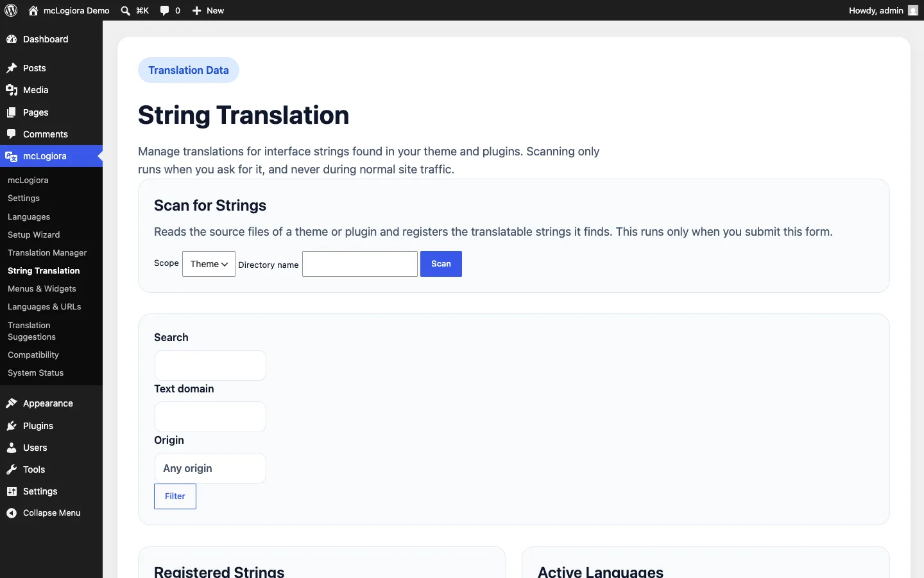Open Compatibility submenu item
924x578 pixels.
pyautogui.click(x=33, y=355)
